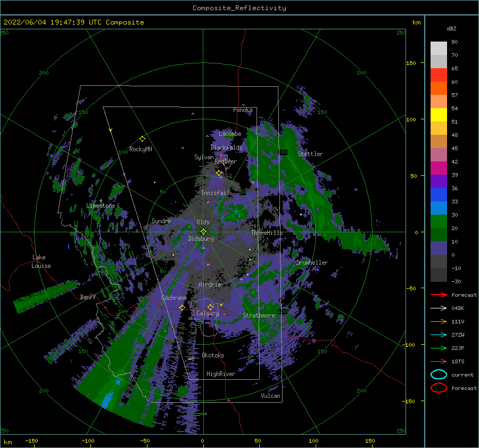Click the red forecast arrow in legend
Screen dimensions: 479x448
click(439, 295)
